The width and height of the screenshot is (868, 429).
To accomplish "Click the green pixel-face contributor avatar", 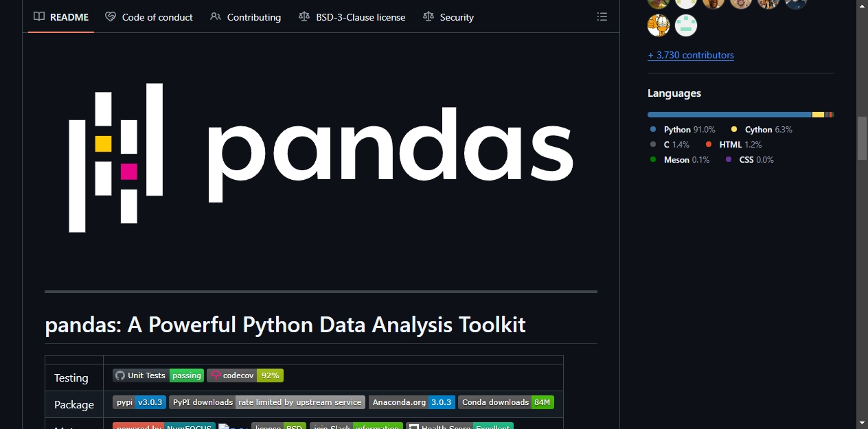I will [x=686, y=25].
